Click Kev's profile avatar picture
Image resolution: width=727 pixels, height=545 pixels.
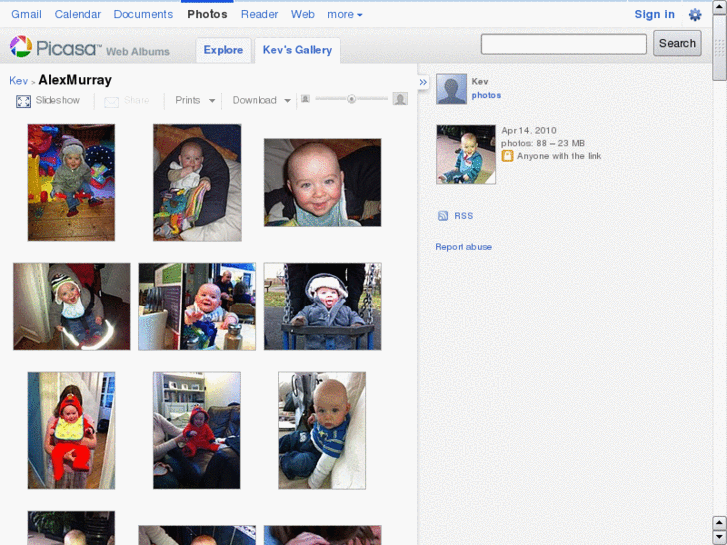point(451,89)
